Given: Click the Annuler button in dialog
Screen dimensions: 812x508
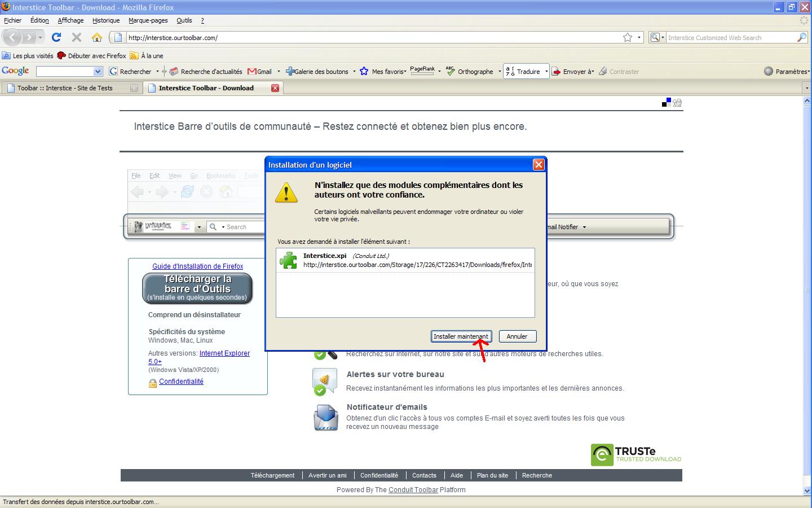Looking at the screenshot, I should [x=517, y=336].
